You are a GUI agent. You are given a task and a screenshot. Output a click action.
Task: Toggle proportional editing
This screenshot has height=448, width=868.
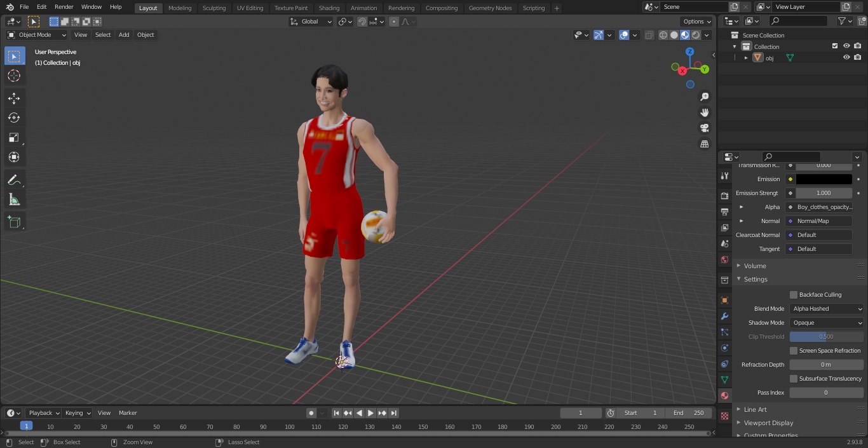(394, 22)
